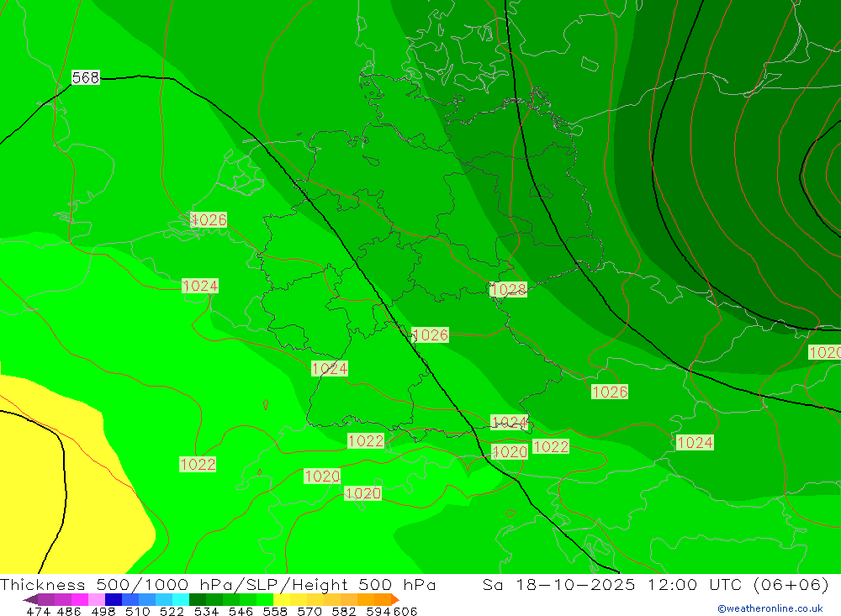The image size is (841, 616).
Task: Click the forecast date 'Sa 18-10-2025 12:00 UTC (06+06)'
Action: 655,584
